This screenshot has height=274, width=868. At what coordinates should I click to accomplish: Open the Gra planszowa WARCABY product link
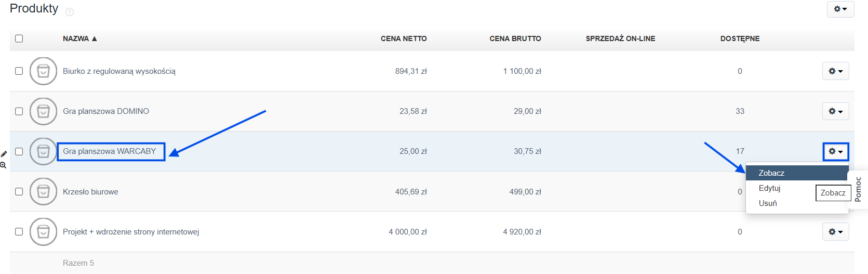[109, 151]
